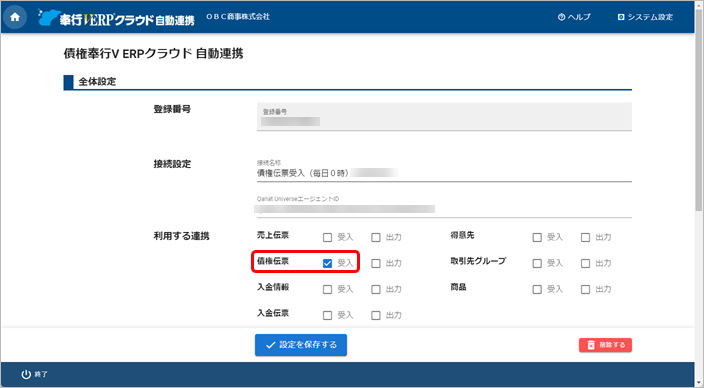
Task: Click the 終了 power button
Action: pyautogui.click(x=34, y=374)
